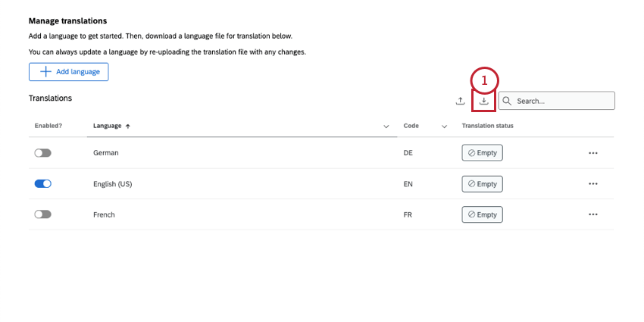The height and width of the screenshot is (322, 644).
Task: Click the Add language button
Action: pos(69,72)
